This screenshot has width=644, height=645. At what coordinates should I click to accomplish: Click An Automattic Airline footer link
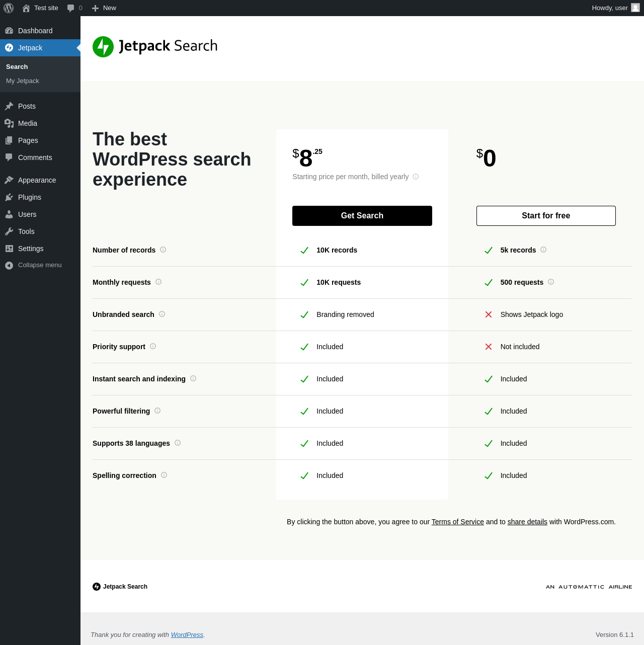[x=589, y=587]
